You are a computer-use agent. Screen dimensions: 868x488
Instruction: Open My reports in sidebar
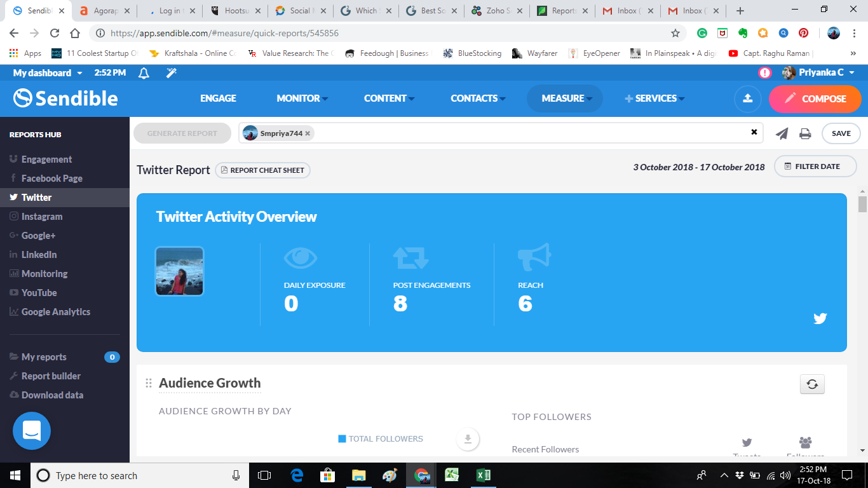(44, 357)
